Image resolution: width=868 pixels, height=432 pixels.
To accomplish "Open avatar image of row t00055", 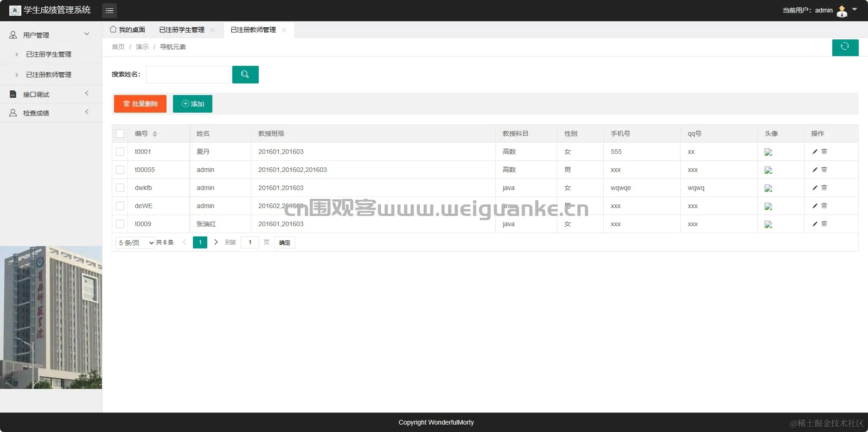I will 768,170.
